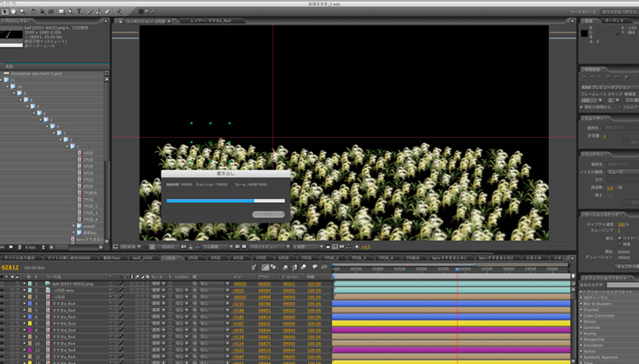This screenshot has height=364, width=639.
Task: Click the cancel button in export dialog
Action: tap(268, 215)
